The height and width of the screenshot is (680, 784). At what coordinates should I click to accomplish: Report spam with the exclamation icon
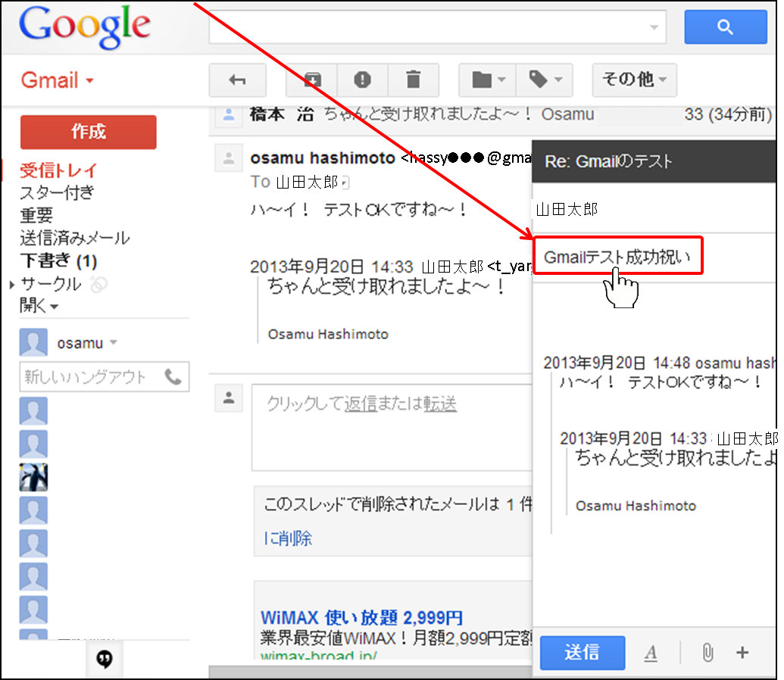pos(363,80)
